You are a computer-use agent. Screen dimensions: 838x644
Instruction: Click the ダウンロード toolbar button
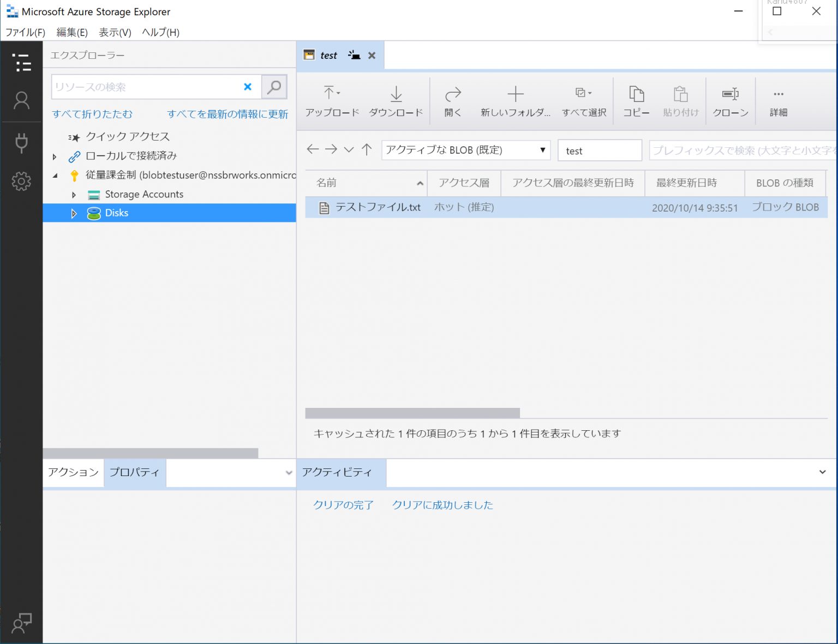point(396,101)
